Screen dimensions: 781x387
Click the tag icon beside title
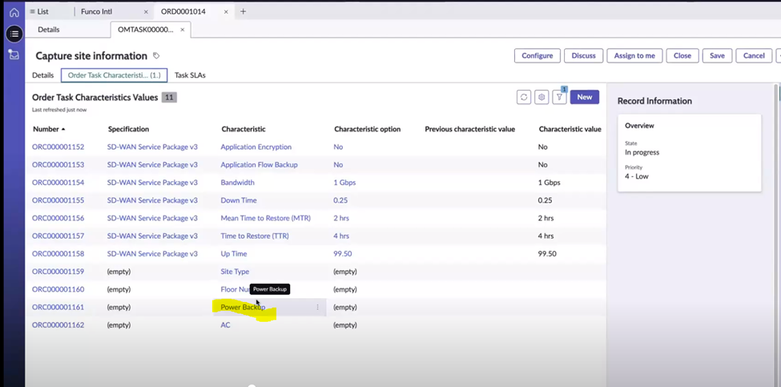tap(156, 56)
